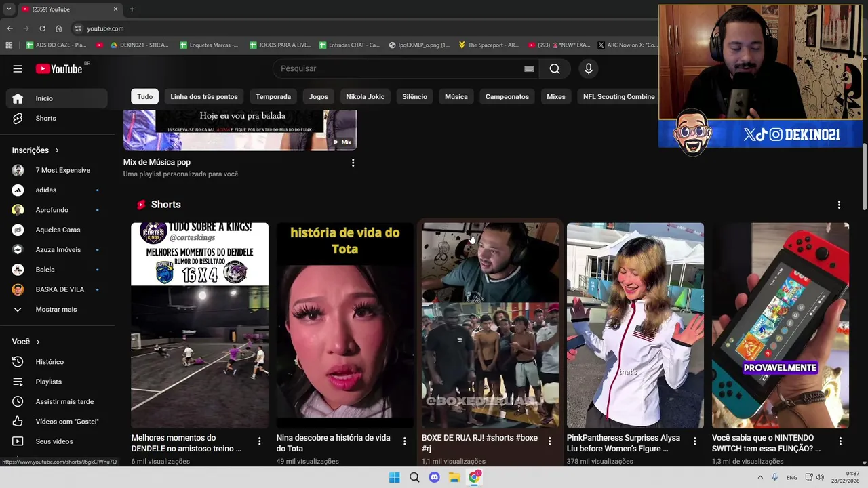Open Windows taskbar search
Screen dimensions: 868x488
coord(414,477)
